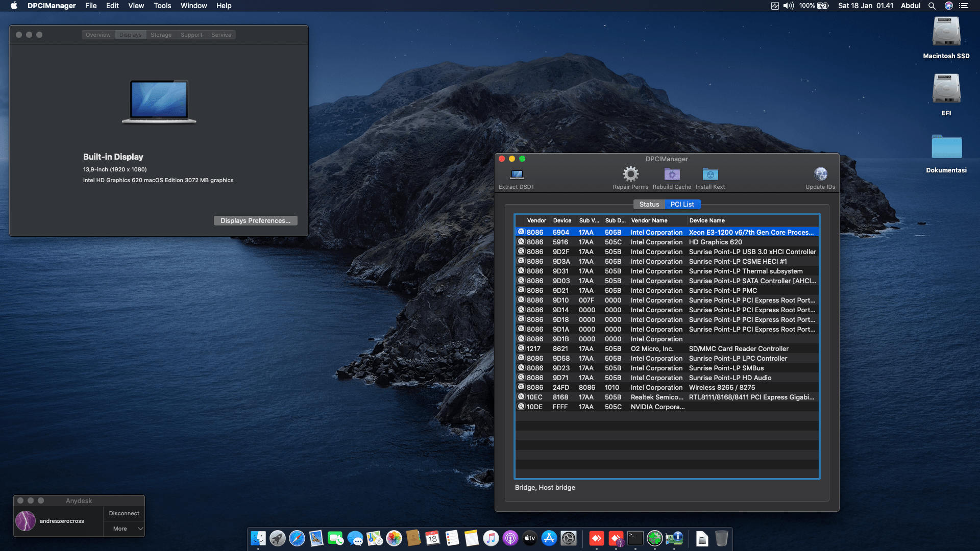Open Finder from the dock
Image resolution: width=980 pixels, height=551 pixels.
click(258, 538)
